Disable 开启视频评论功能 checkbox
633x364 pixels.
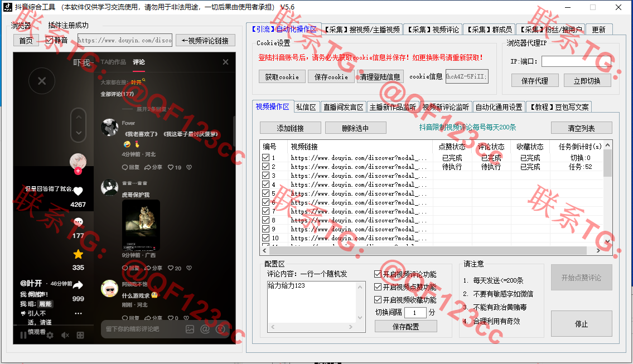[378, 274]
